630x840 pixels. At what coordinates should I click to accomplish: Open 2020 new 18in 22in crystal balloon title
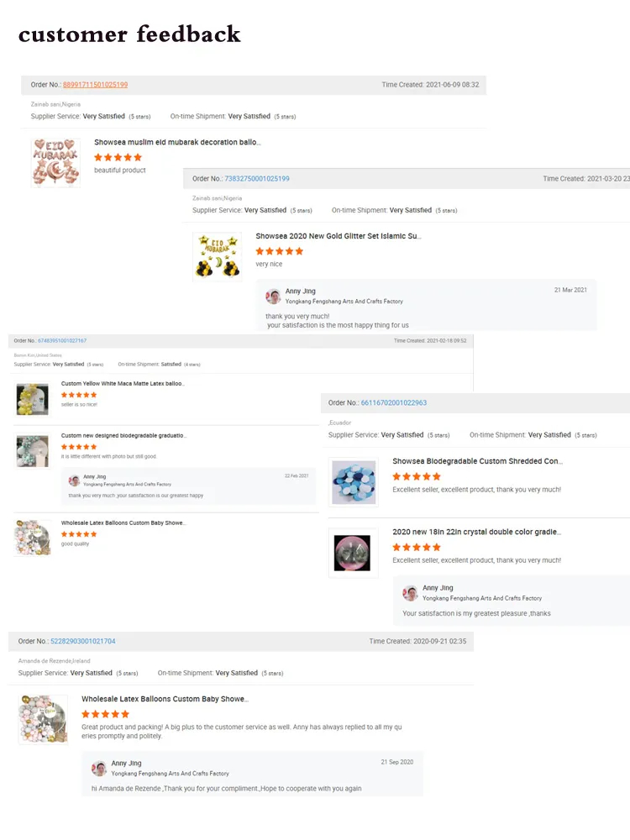477,532
